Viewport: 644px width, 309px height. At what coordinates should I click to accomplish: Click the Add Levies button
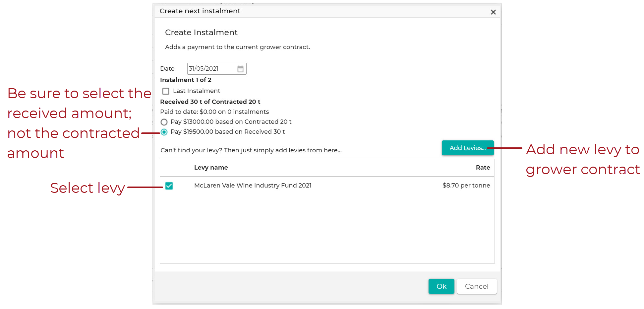pos(468,148)
